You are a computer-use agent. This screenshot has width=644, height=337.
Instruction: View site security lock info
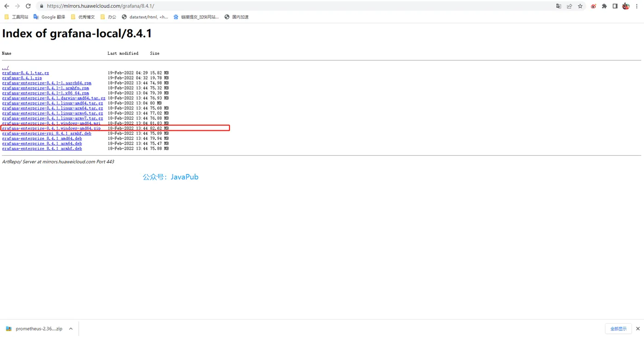click(41, 6)
